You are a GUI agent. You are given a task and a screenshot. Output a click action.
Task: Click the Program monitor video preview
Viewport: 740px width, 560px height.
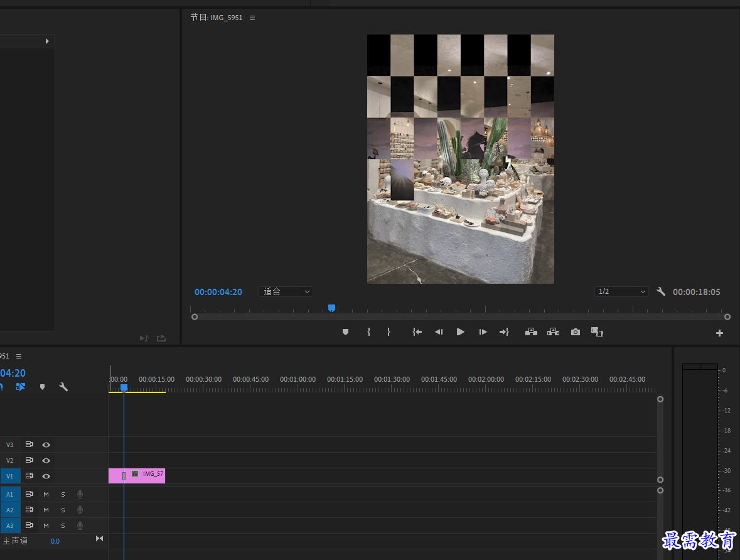click(x=461, y=159)
